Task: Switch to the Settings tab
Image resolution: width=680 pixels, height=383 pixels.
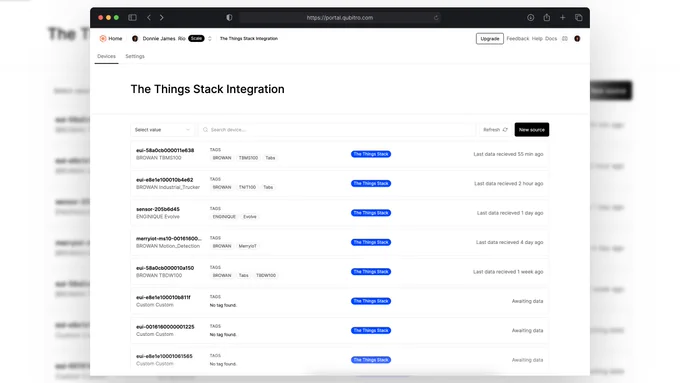Action: pos(135,56)
